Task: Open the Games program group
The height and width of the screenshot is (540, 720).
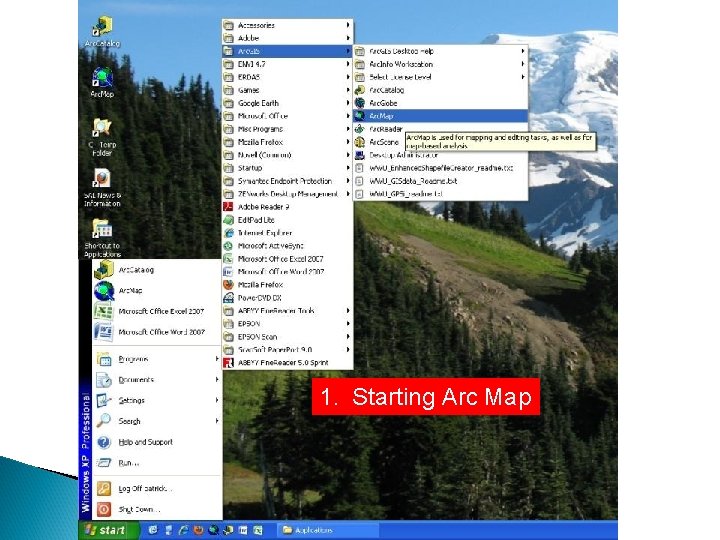Action: (x=287, y=90)
